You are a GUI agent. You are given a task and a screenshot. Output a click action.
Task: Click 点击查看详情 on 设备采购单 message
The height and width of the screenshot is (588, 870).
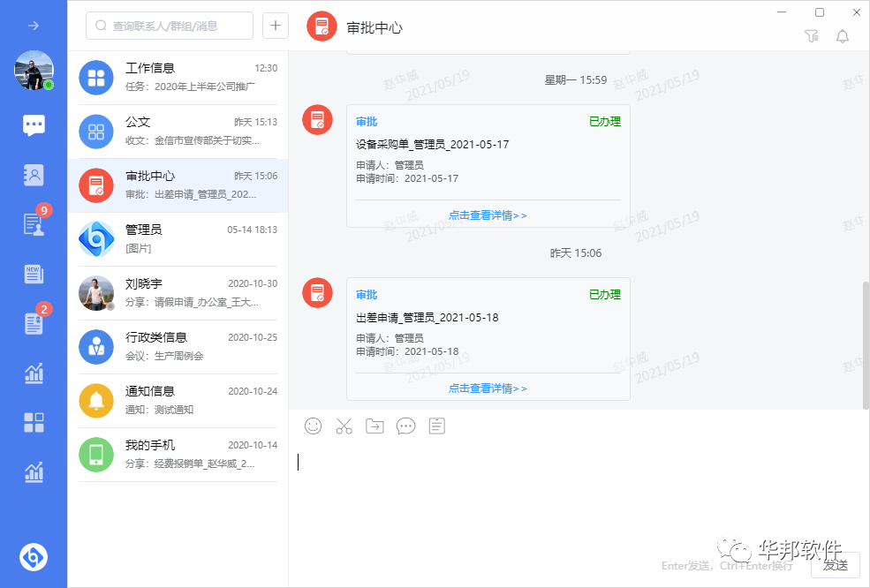[x=488, y=214]
